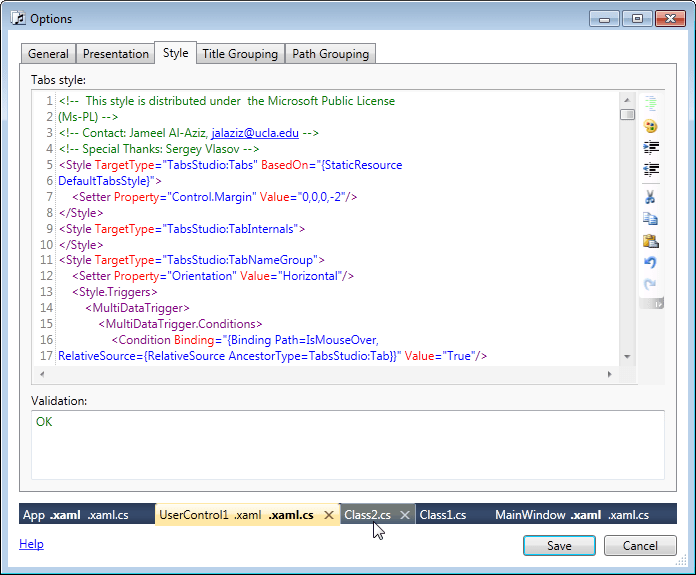Open the Help link

(31, 544)
